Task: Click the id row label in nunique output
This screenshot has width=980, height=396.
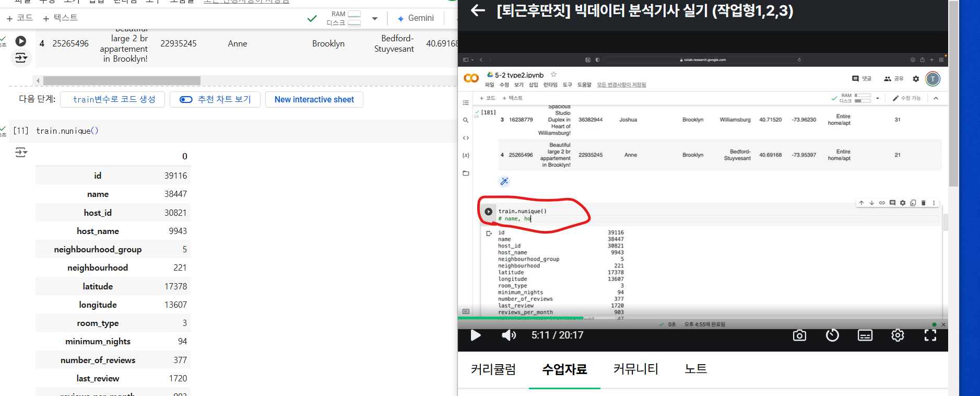Action: point(98,176)
